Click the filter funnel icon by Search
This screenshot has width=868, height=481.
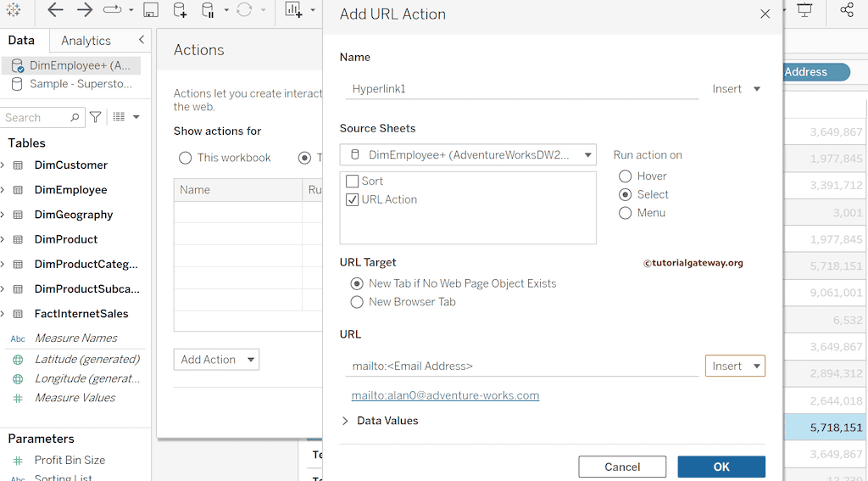tap(96, 117)
